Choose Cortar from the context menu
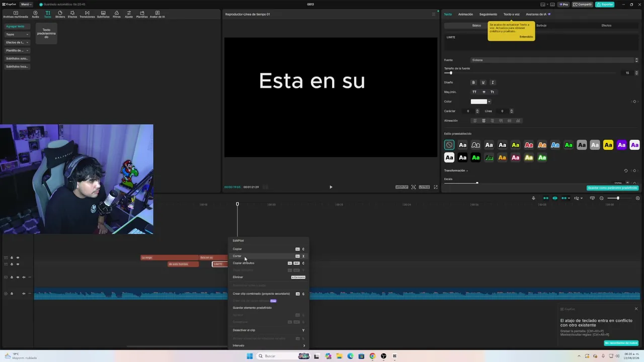This screenshot has height=362, width=644. coord(269,256)
